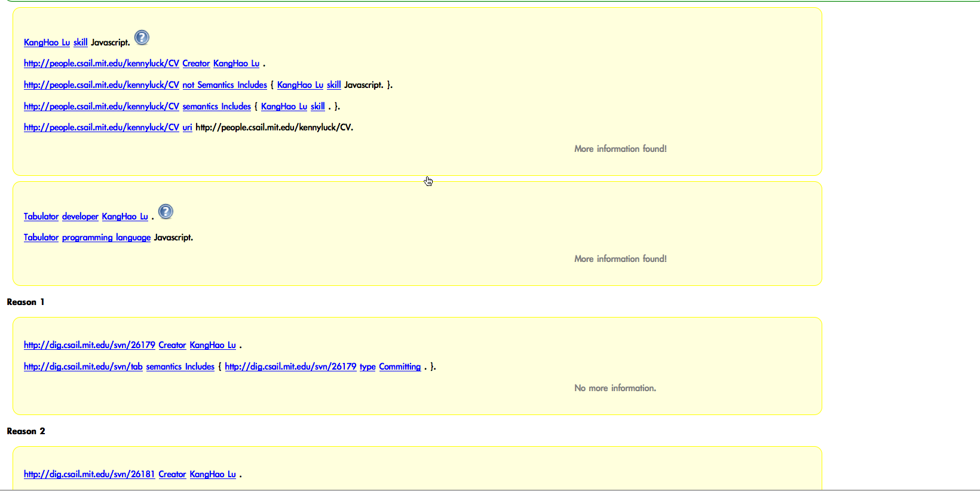Click the 'programming language' link
Image resolution: width=980 pixels, height=491 pixels.
[106, 237]
